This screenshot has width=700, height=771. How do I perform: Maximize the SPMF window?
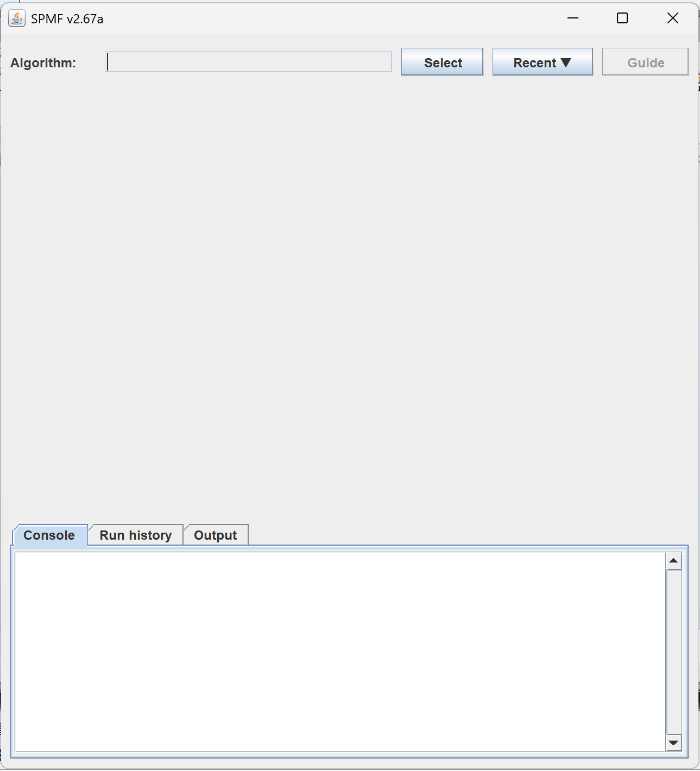[622, 18]
